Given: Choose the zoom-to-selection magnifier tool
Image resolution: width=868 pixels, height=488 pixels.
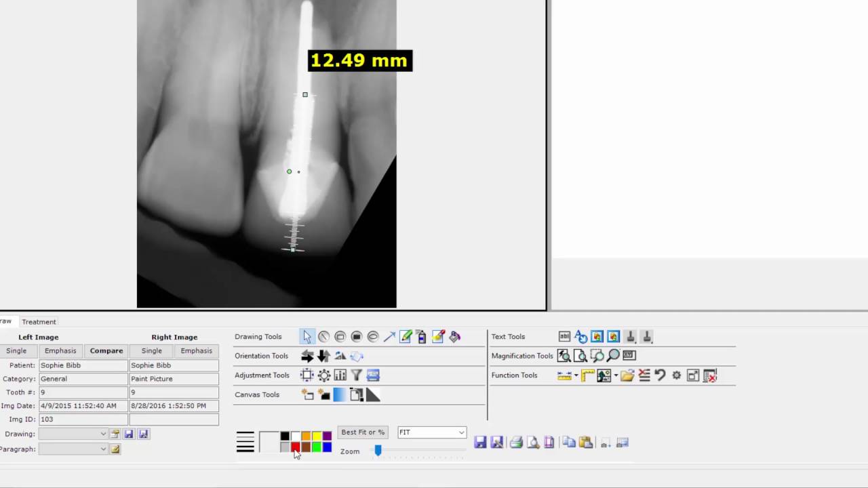Looking at the screenshot, I should click(597, 356).
